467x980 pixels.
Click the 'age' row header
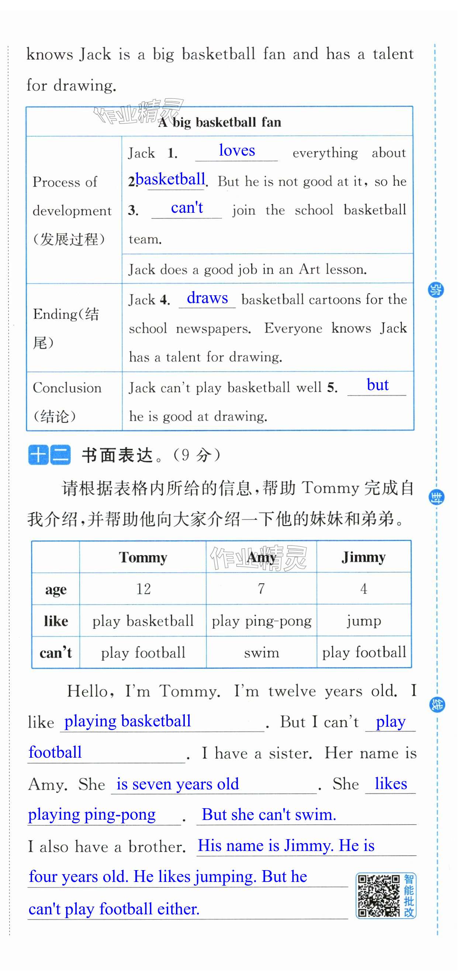56,590
